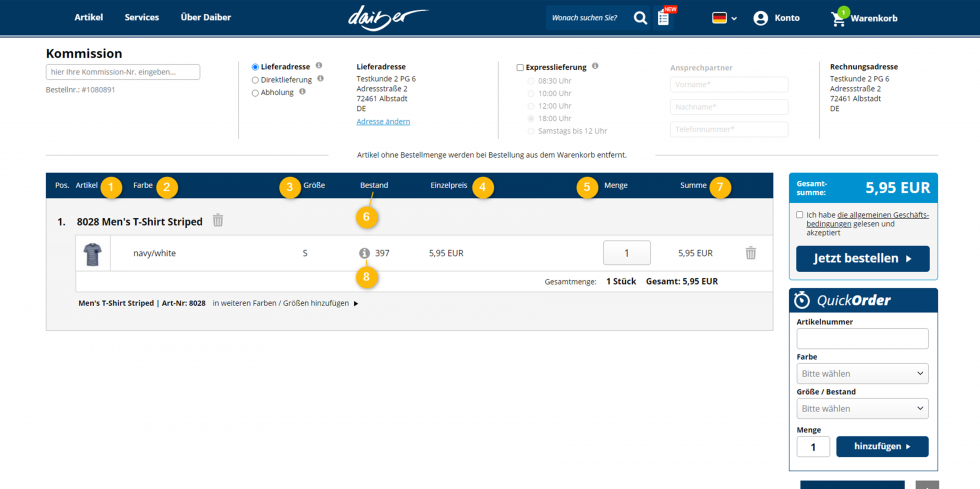
Task: Open the Services menu
Action: click(x=142, y=18)
